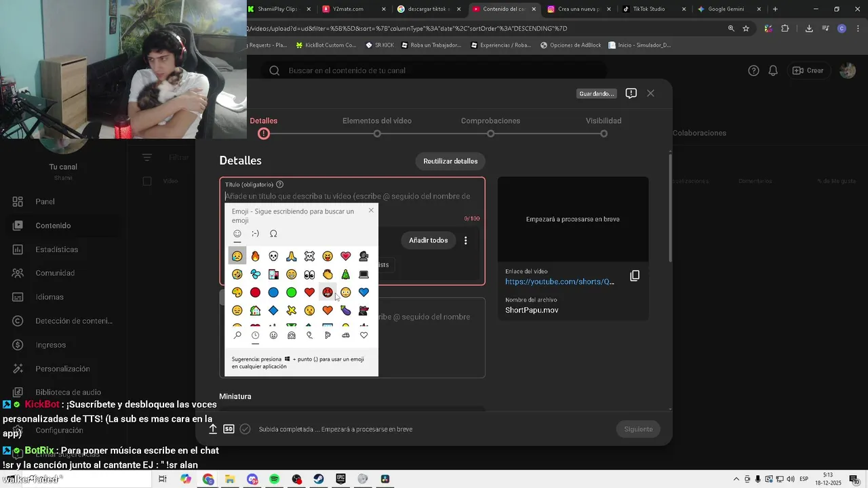
Task: Click Reutilizar detalles button
Action: (x=450, y=161)
